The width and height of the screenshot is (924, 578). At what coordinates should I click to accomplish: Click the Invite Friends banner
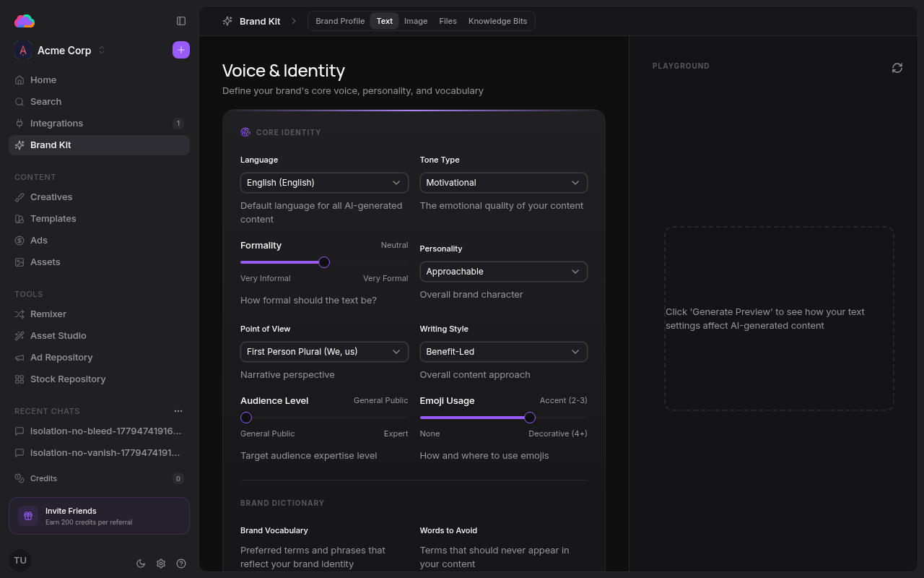point(99,516)
